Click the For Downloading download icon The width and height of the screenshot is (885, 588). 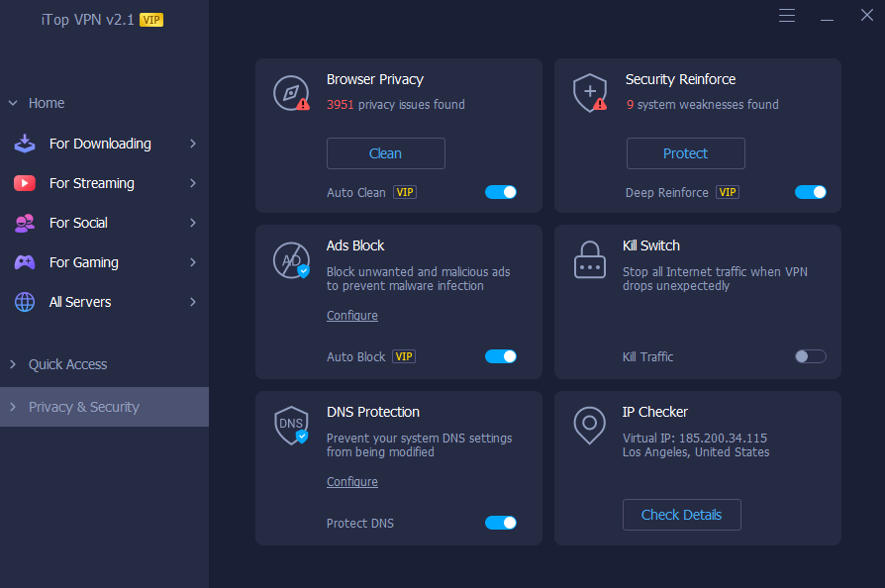pyautogui.click(x=25, y=144)
